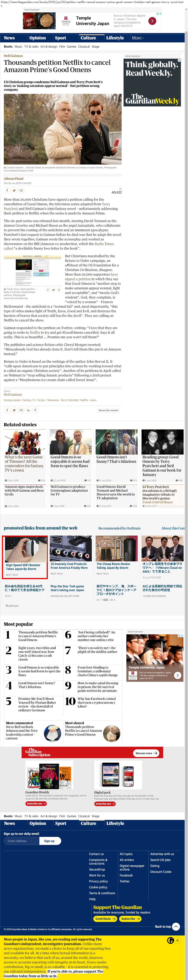This screenshot has width=188, height=980.
Task: Open Privacy policy footer link
Action: [x=98, y=881]
